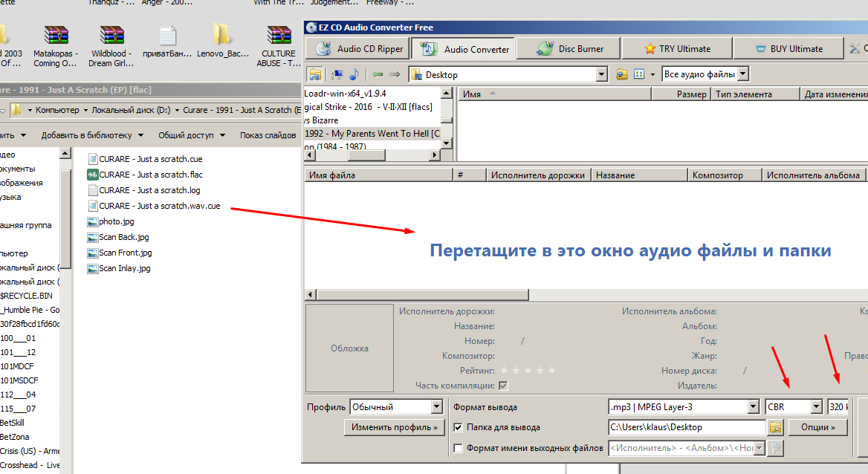
Task: Click the computer/desktop location icon
Action: pyautogui.click(x=337, y=74)
